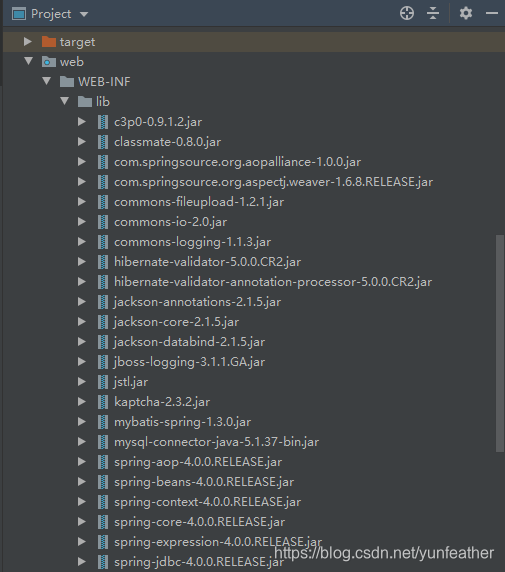Click the lib folder icon
The height and width of the screenshot is (572, 505).
point(85,102)
